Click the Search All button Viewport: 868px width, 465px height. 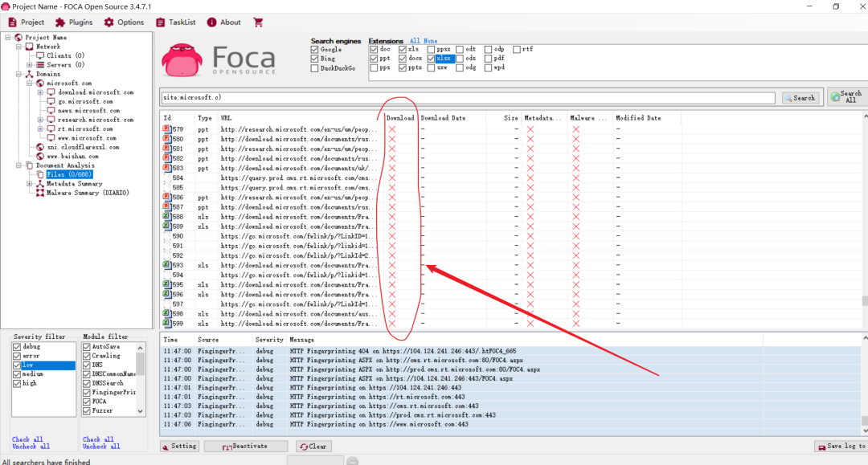tap(847, 96)
